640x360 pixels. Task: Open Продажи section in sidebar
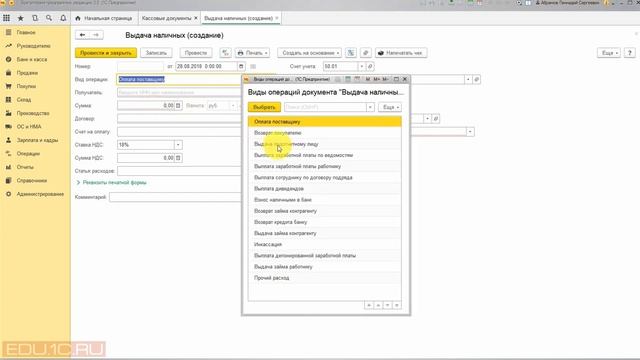point(27,73)
